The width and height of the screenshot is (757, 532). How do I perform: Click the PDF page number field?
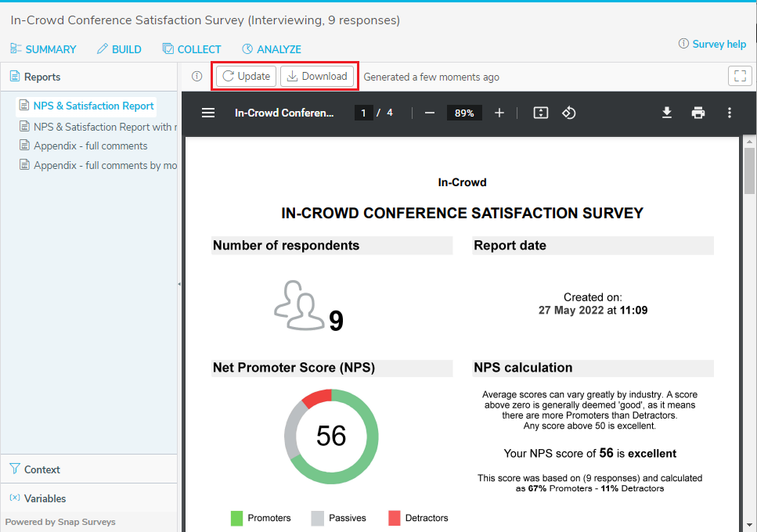(x=363, y=113)
